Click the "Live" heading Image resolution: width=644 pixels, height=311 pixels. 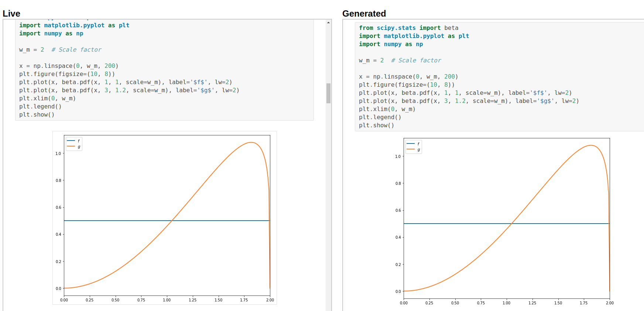[11, 14]
